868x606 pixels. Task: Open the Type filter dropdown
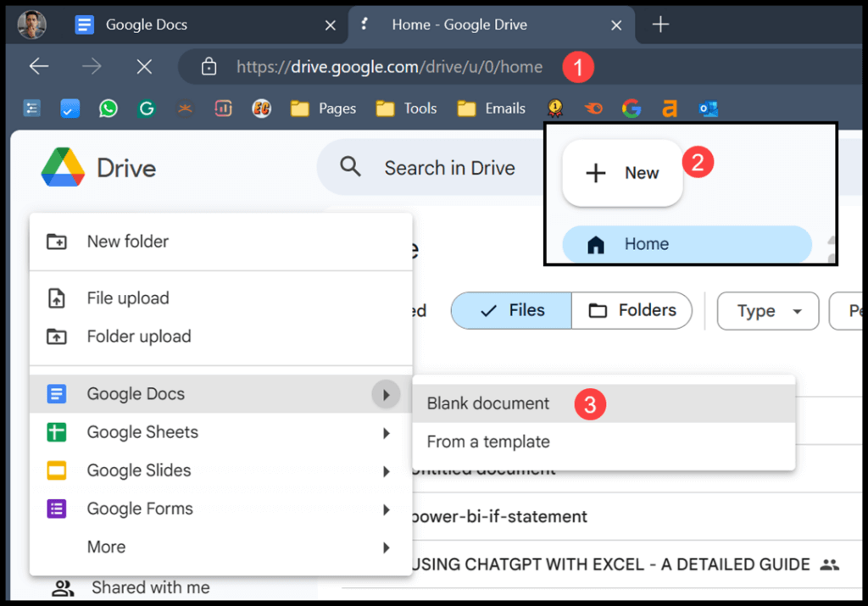(767, 310)
